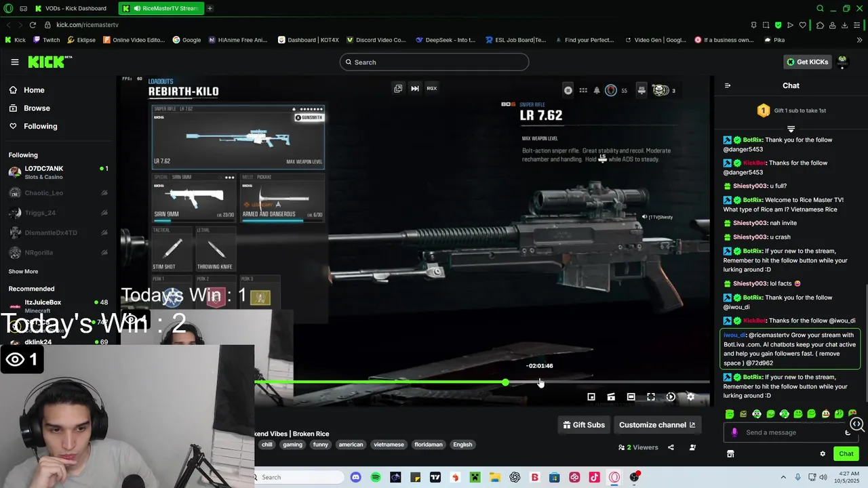868x488 pixels.
Task: Share the stream via share icon
Action: (x=671, y=447)
